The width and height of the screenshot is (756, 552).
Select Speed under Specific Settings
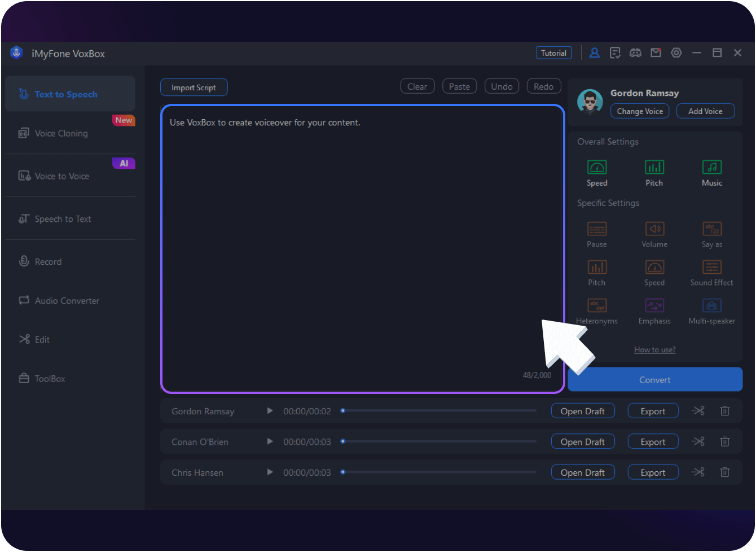tap(654, 273)
